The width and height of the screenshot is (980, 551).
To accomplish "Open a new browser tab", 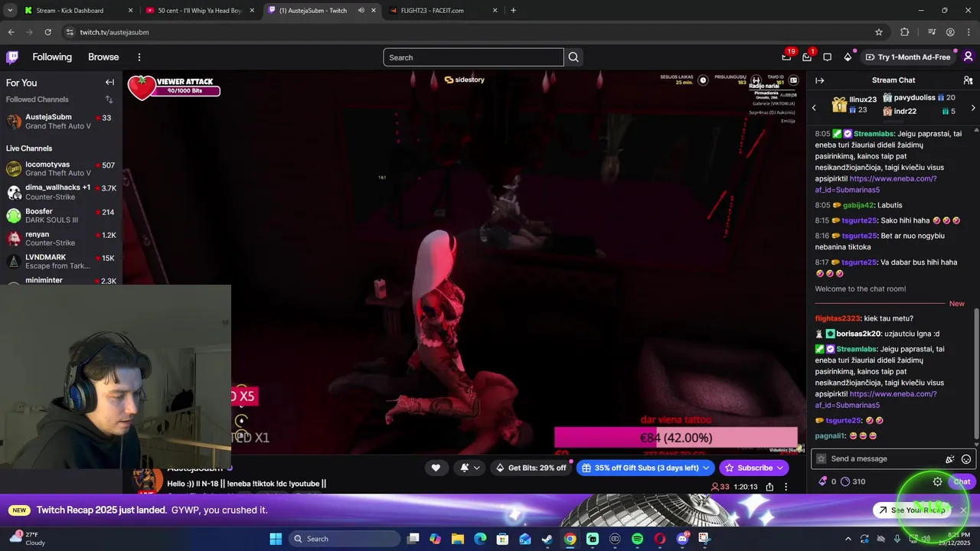I will click(x=513, y=11).
